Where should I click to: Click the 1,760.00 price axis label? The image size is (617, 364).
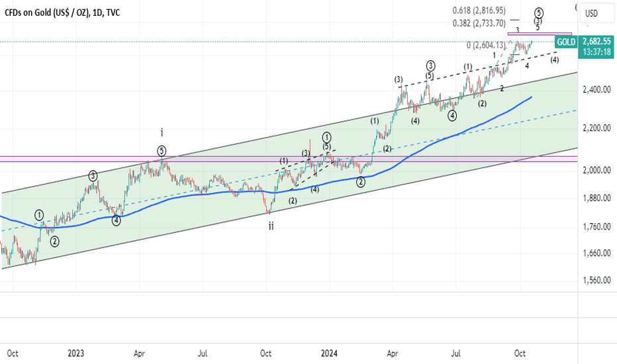click(596, 226)
